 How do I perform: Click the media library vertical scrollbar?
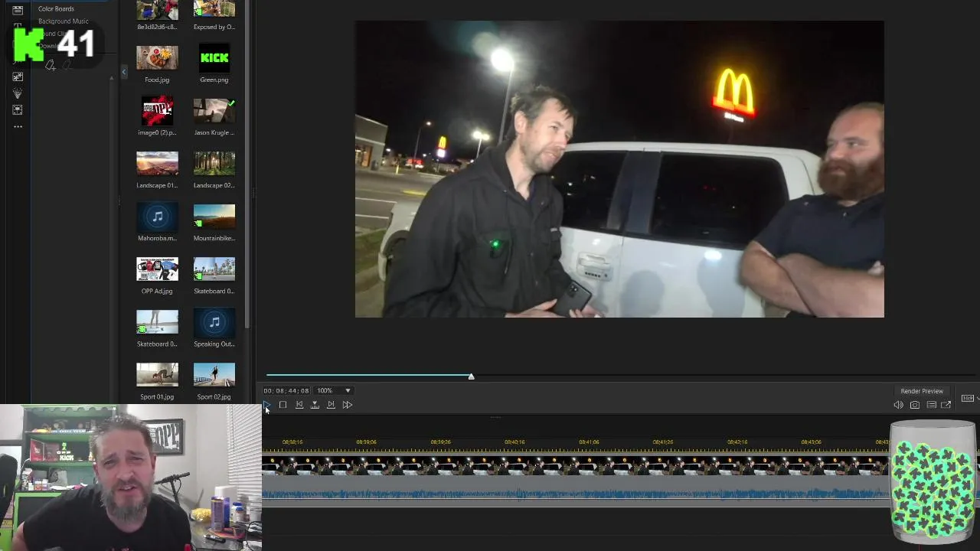point(247,165)
